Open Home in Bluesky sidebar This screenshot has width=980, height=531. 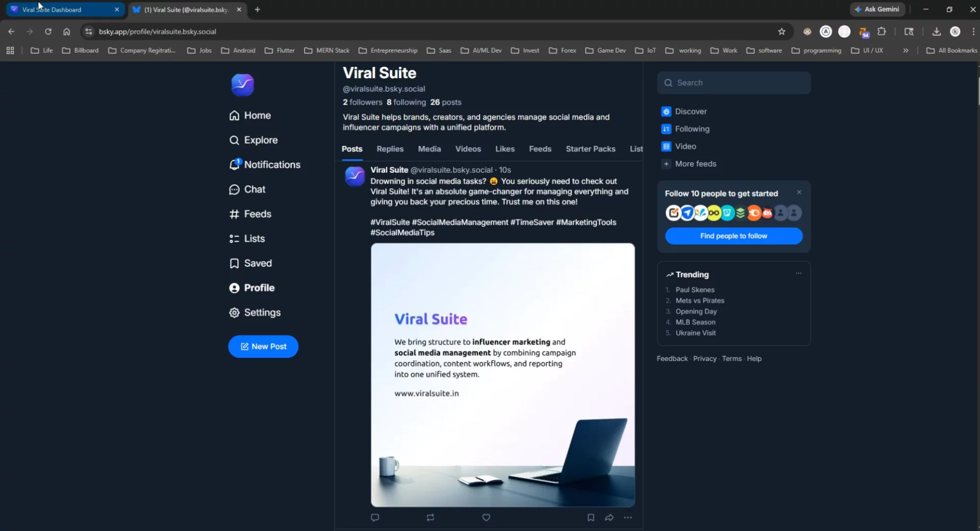click(x=250, y=115)
